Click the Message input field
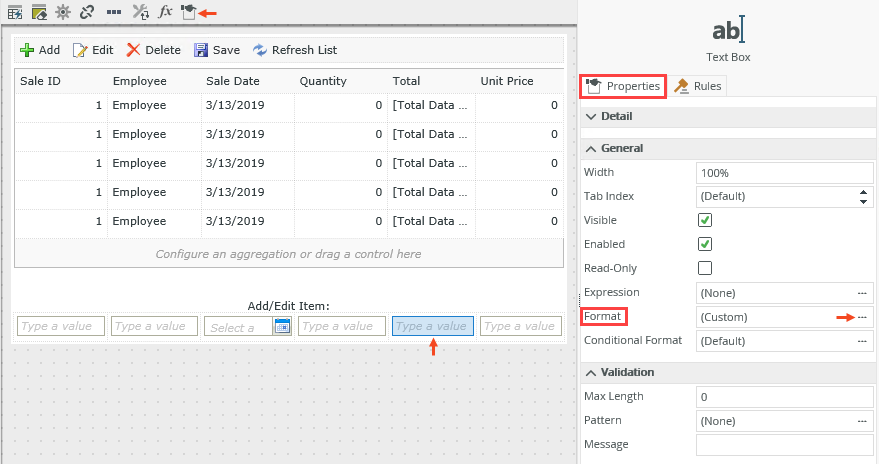This screenshot has height=464, width=879. pyautogui.click(x=785, y=446)
